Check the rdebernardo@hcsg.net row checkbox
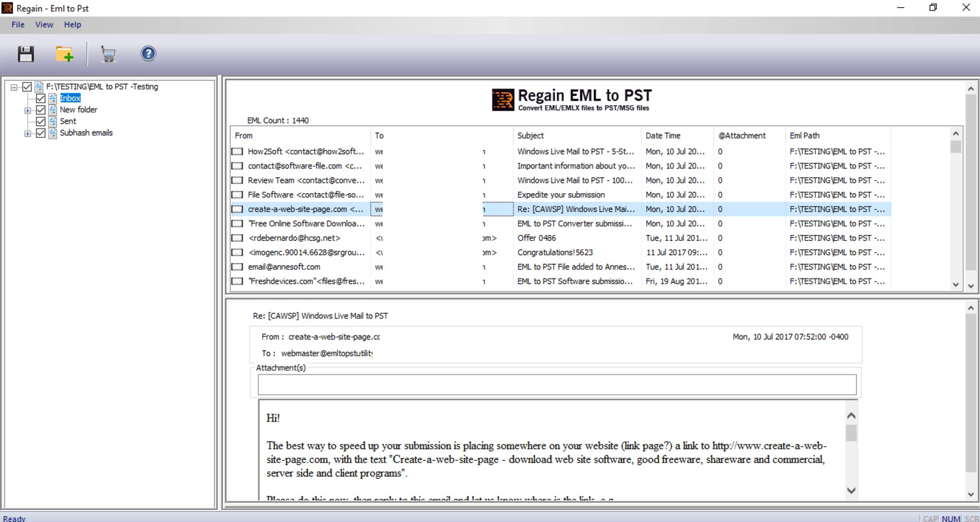Viewport: 980px width, 522px height. pos(237,238)
